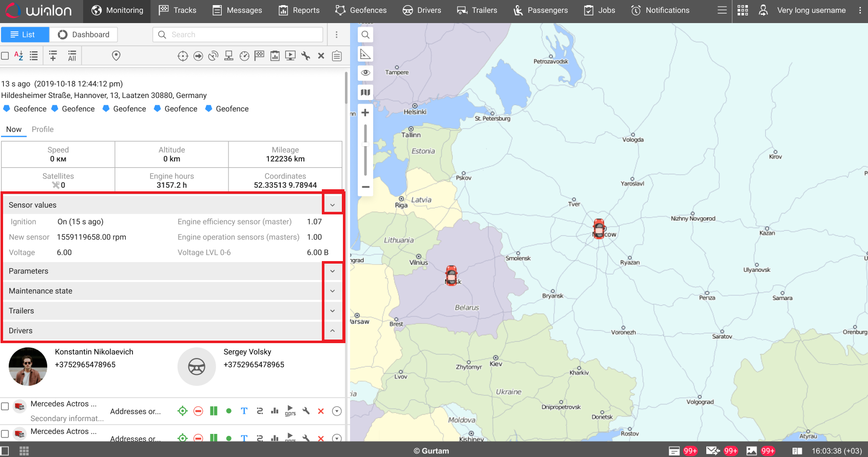This screenshot has width=868, height=457.
Task: Switch to Dashboard view
Action: [84, 34]
